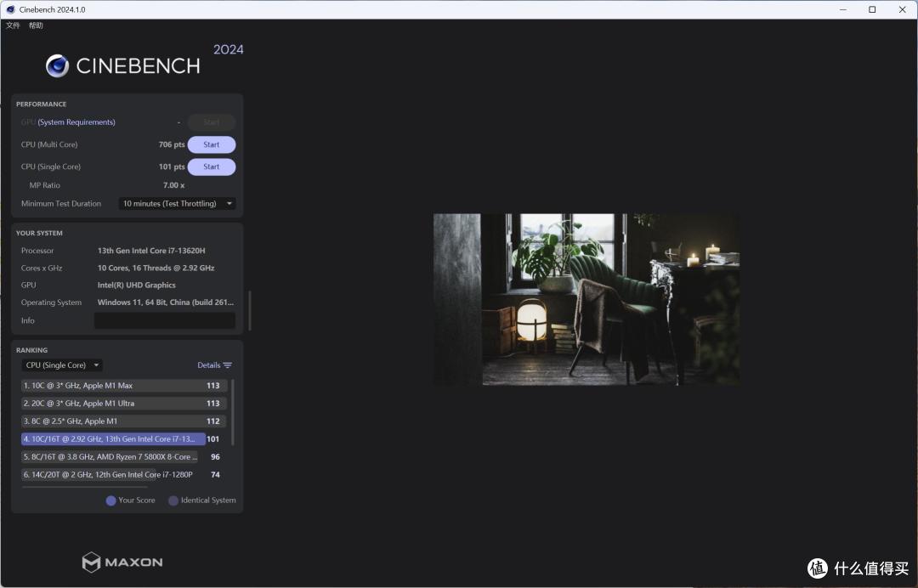This screenshot has height=588, width=918.
Task: Click the Info text field
Action: [165, 320]
